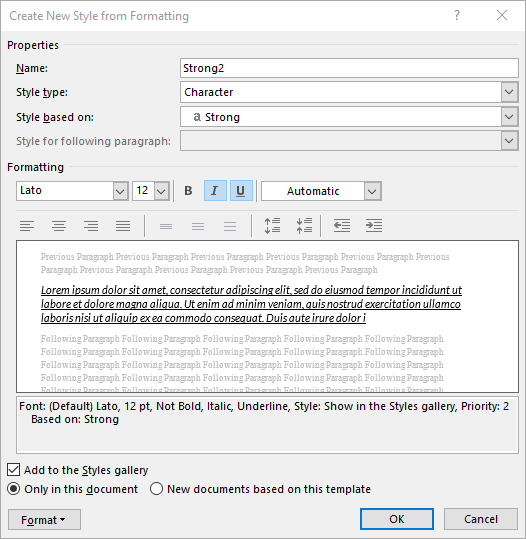Click in the Name field containing Strong2
Image resolution: width=526 pixels, height=539 pixels.
click(349, 68)
